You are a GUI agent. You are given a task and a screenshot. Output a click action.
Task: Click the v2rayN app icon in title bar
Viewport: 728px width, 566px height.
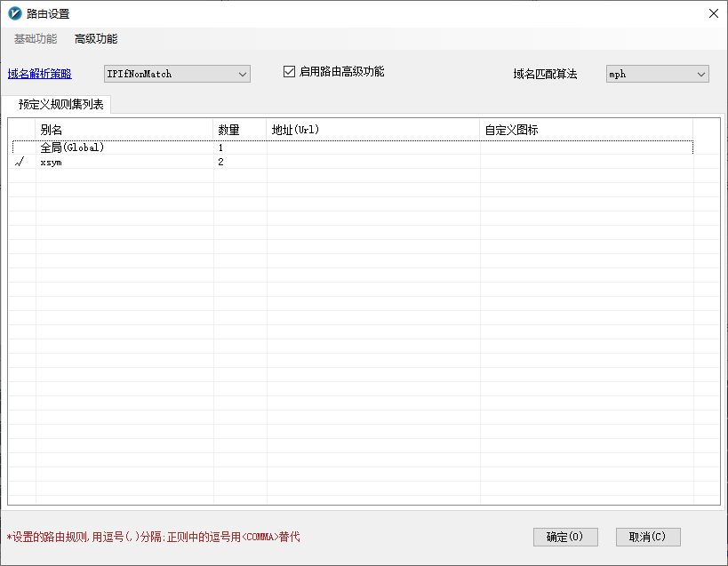point(15,13)
